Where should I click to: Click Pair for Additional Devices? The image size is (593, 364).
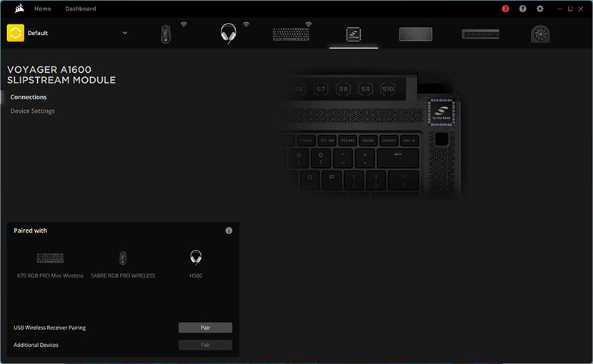coord(205,345)
